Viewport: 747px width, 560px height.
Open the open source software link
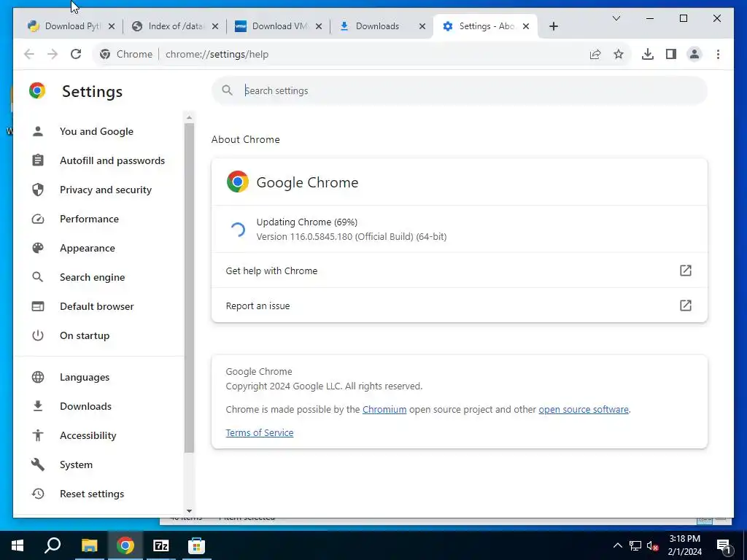tap(584, 410)
